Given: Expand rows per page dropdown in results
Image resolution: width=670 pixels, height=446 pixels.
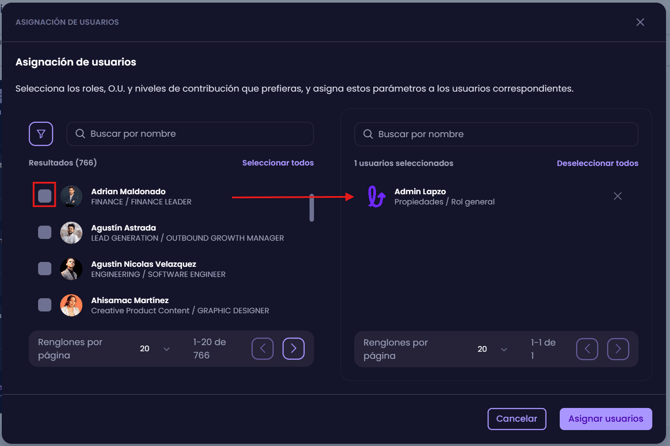Looking at the screenshot, I should point(155,349).
